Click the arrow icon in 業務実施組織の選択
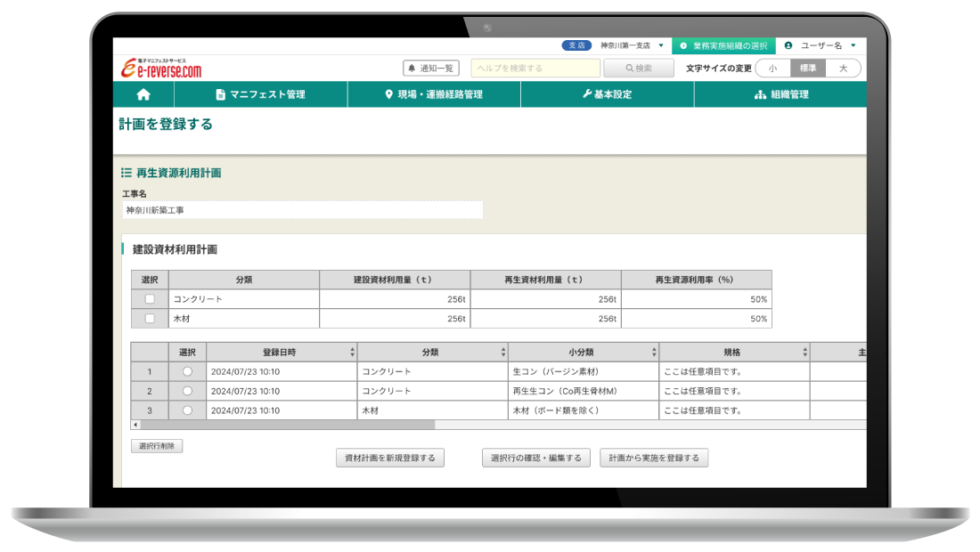Image resolution: width=980 pixels, height=552 pixels. click(x=685, y=45)
